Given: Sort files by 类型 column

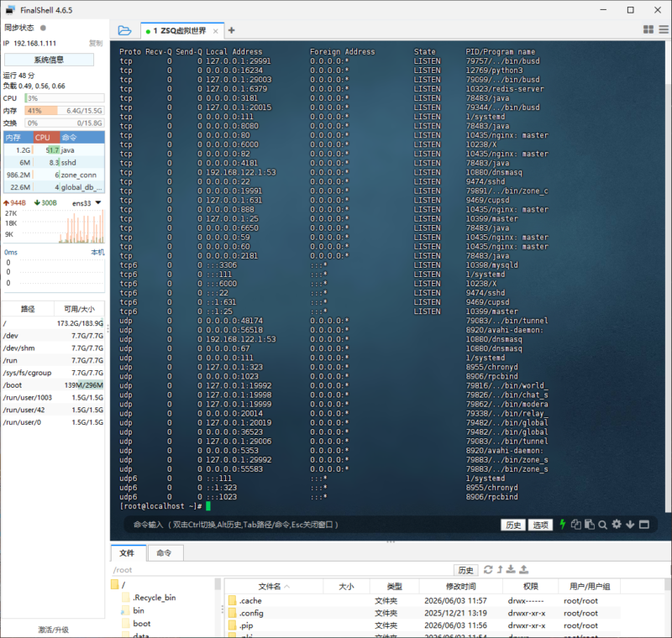Looking at the screenshot, I should [394, 586].
